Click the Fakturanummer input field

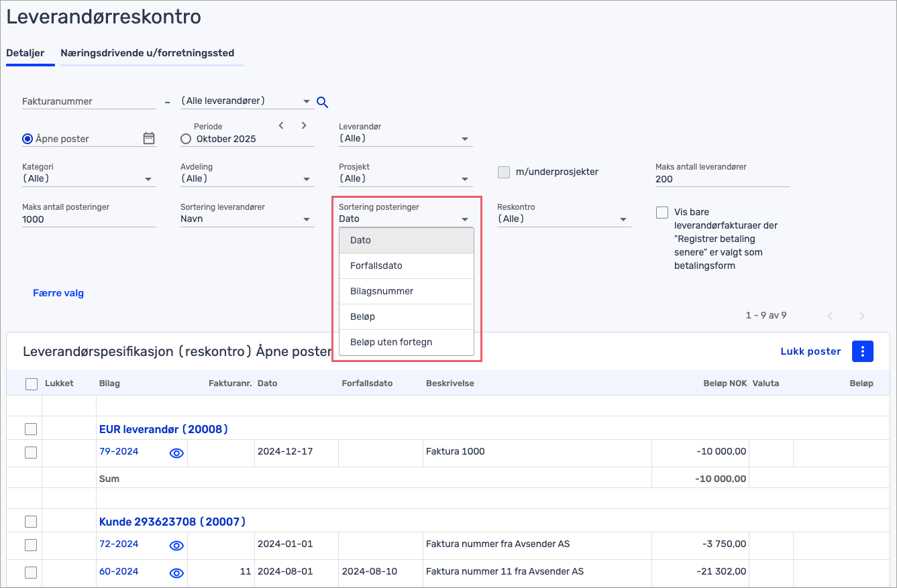click(89, 101)
